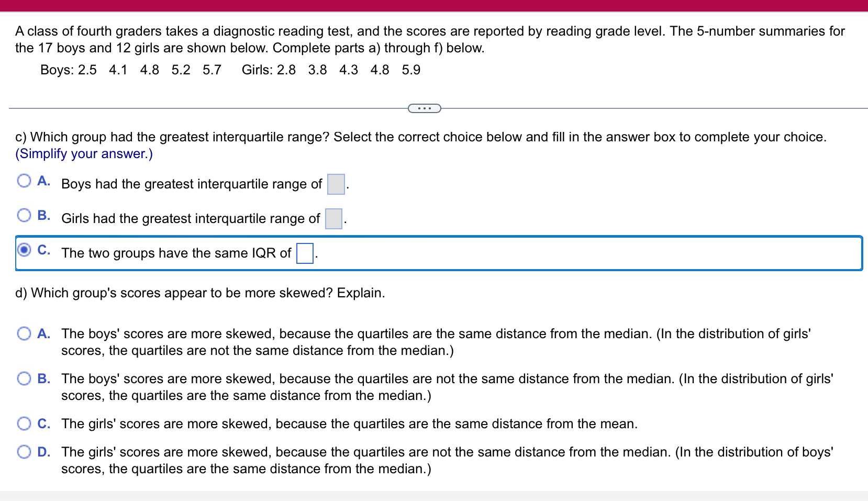Screen dimensions: 868x501
Task: Click the part d question text
Action: pyautogui.click(x=200, y=293)
